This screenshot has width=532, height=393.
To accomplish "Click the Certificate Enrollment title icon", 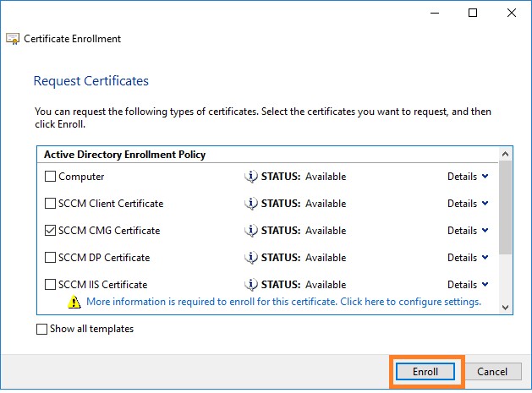I will pyautogui.click(x=13, y=39).
